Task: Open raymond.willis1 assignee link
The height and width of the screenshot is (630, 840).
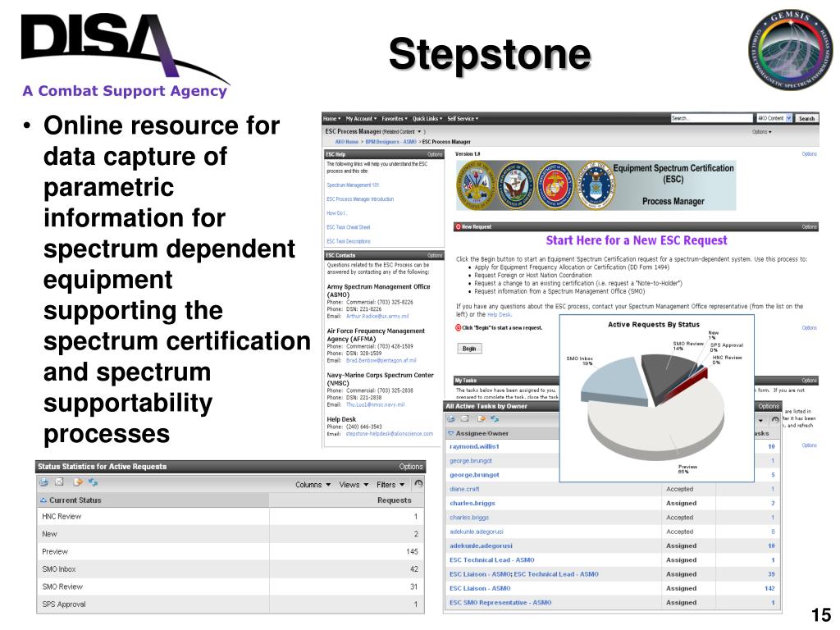Action: [x=474, y=446]
